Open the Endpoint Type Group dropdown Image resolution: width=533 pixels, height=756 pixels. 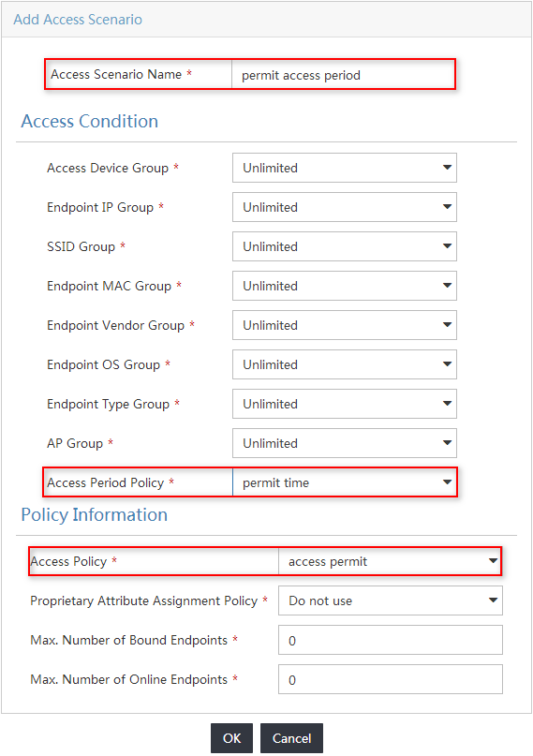point(344,404)
